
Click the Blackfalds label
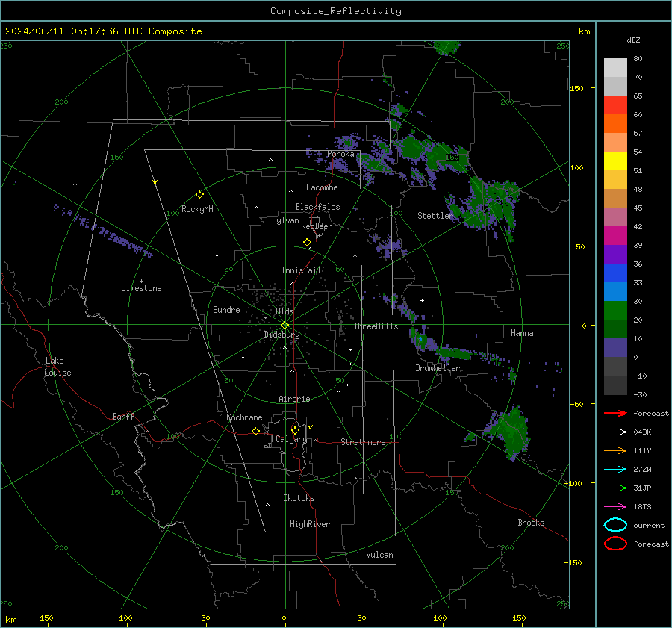[317, 207]
